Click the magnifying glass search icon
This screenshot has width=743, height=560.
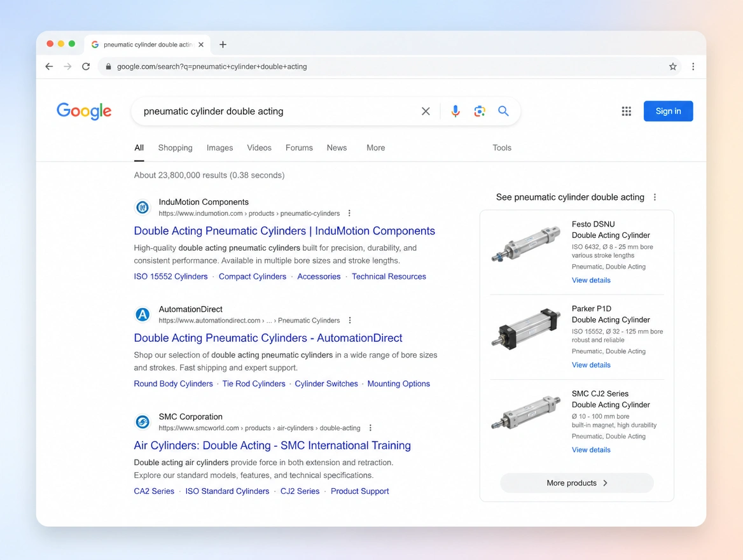pos(503,111)
